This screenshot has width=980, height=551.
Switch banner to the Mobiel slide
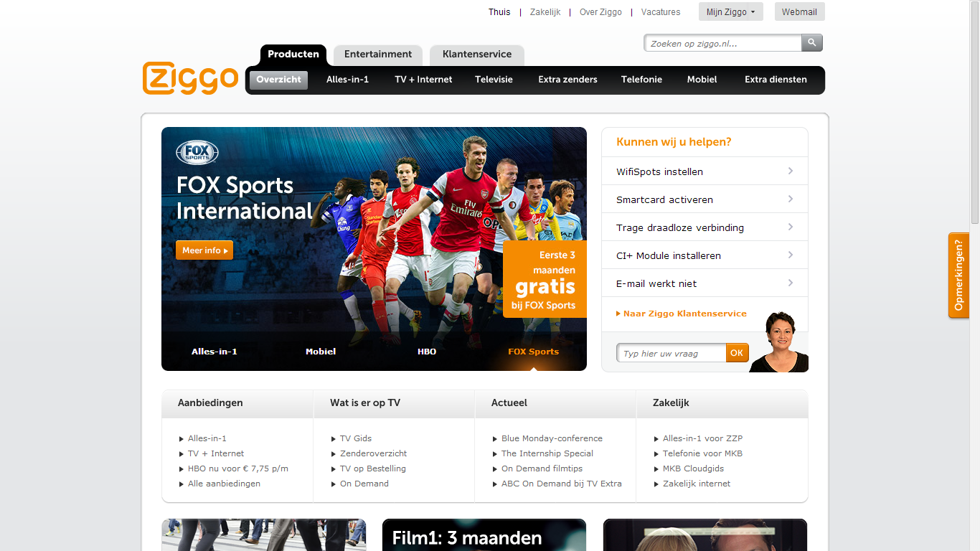pyautogui.click(x=321, y=352)
